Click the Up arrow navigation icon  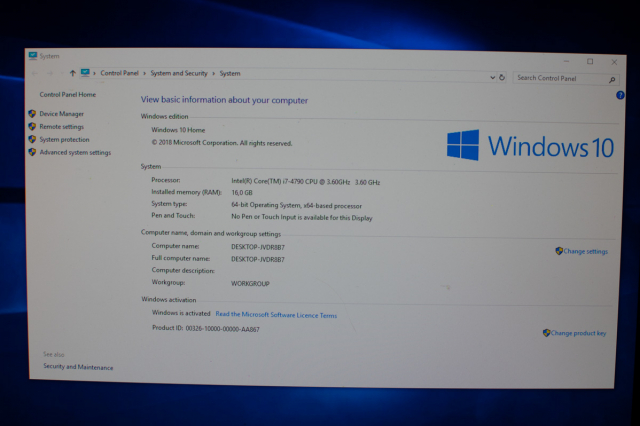72,73
